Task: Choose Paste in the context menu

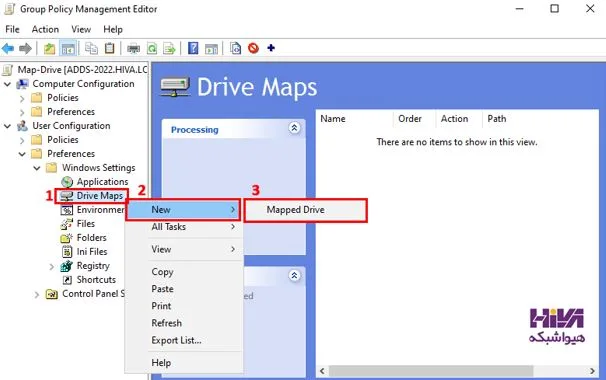Action: (x=184, y=289)
